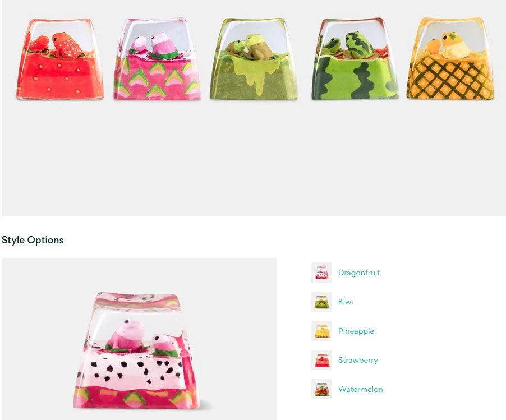Click the yellow pineapple keycap in the banner

click(x=450, y=58)
